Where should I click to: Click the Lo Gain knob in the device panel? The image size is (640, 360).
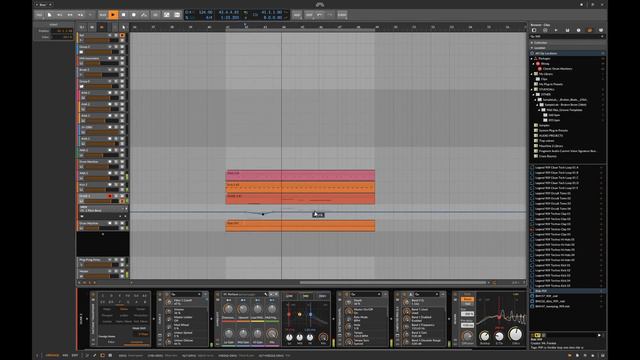tap(229, 334)
